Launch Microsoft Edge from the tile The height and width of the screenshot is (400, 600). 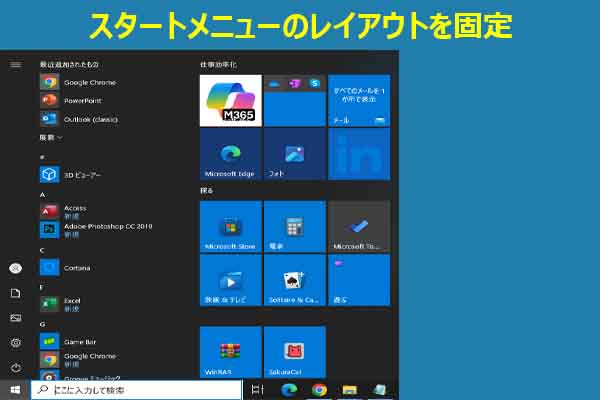[x=230, y=154]
